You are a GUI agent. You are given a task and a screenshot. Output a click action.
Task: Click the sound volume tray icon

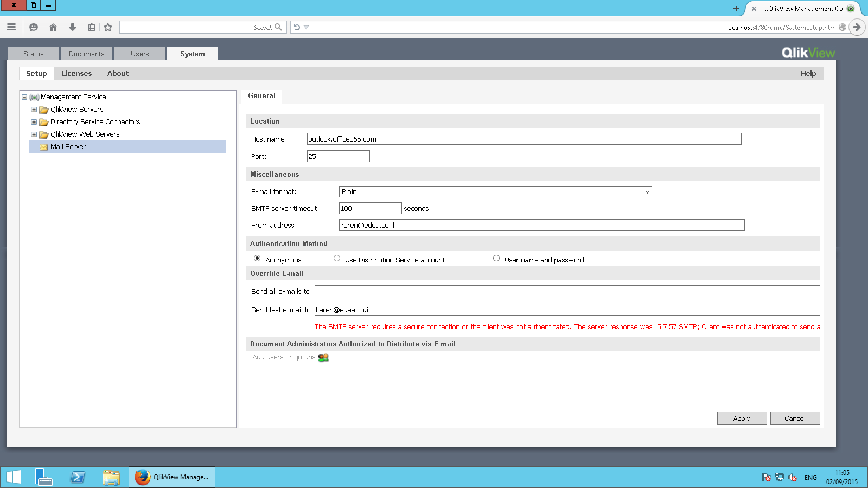point(793,477)
